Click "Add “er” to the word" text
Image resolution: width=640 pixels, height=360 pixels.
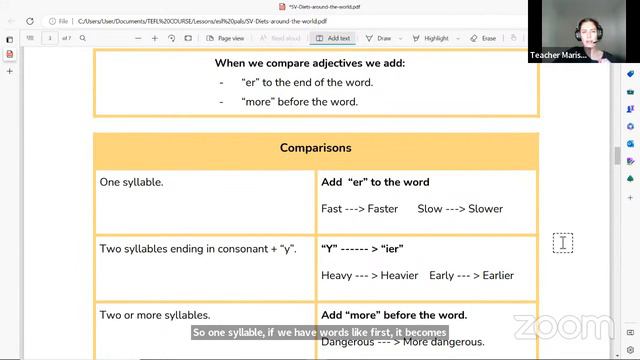coord(375,182)
